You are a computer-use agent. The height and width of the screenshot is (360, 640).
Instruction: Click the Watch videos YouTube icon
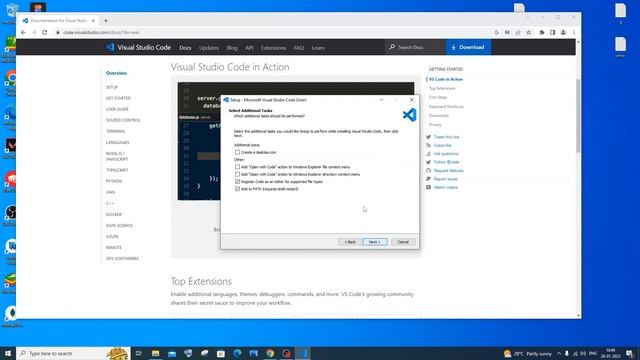point(428,187)
